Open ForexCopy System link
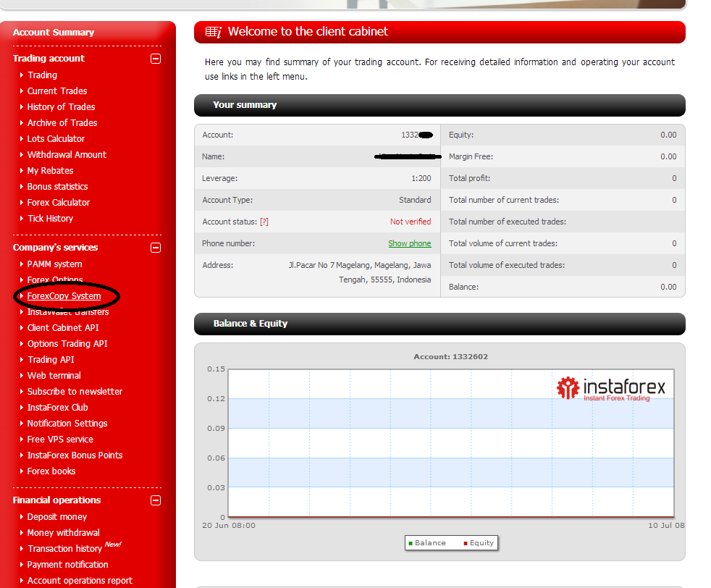 [64, 295]
